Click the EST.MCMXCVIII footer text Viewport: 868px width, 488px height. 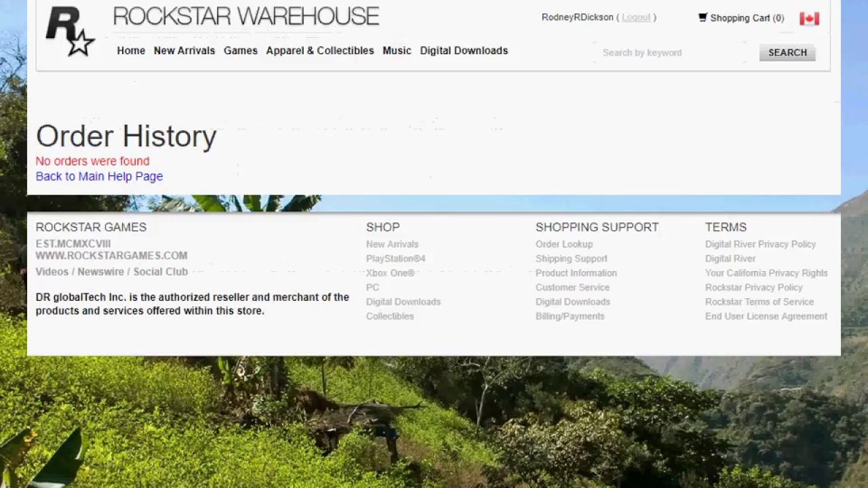[x=73, y=243]
